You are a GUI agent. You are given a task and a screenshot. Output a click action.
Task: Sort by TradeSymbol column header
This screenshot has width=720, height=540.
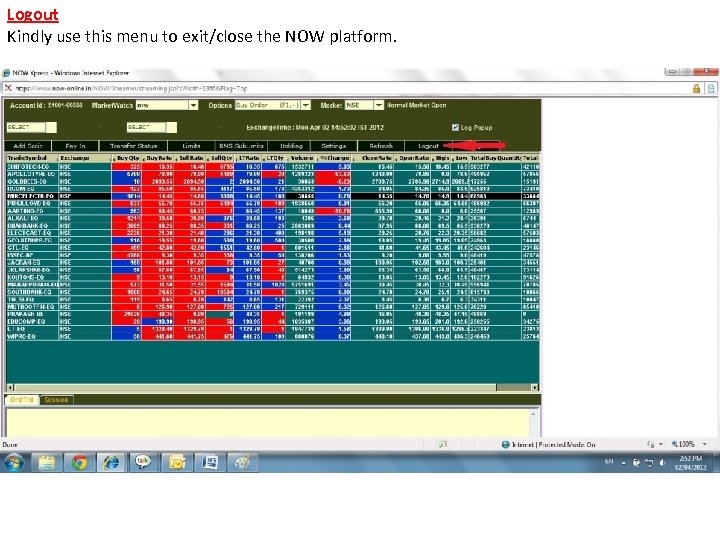click(x=32, y=158)
